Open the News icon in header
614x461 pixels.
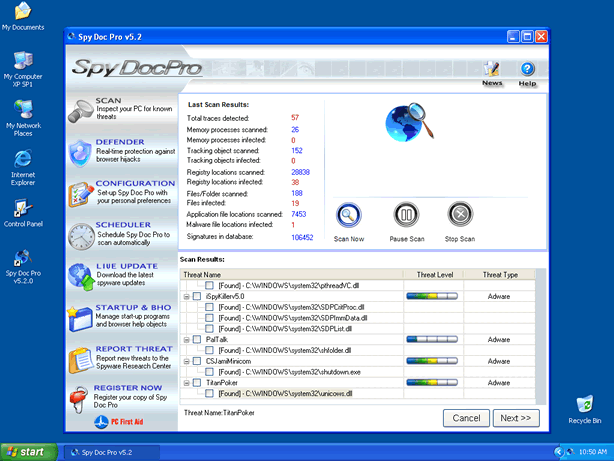coord(492,69)
